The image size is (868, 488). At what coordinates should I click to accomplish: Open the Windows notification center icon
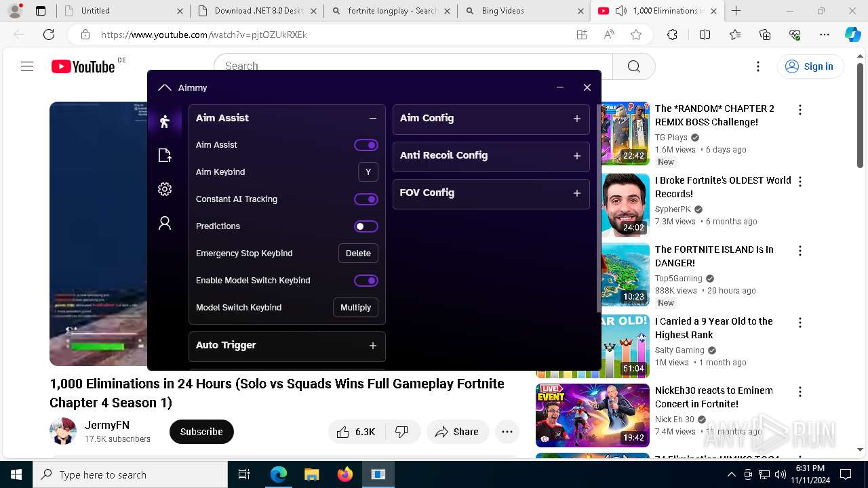coord(846,474)
